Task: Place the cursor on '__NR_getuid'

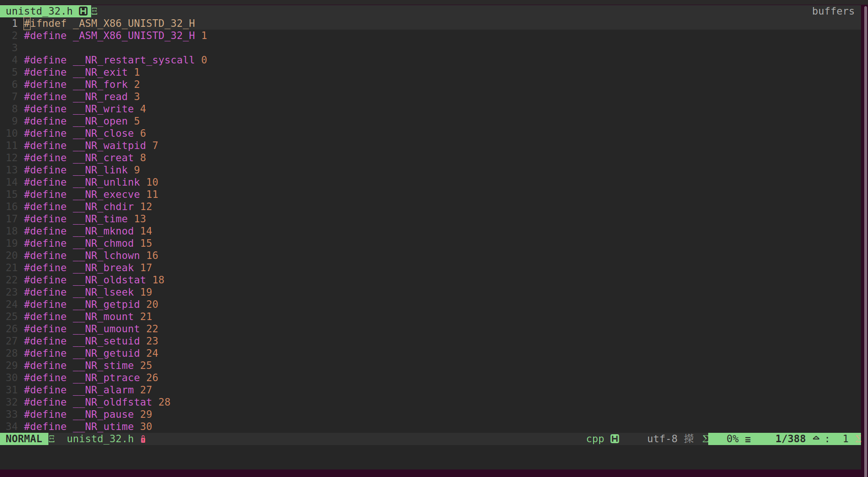Action: pyautogui.click(x=106, y=353)
